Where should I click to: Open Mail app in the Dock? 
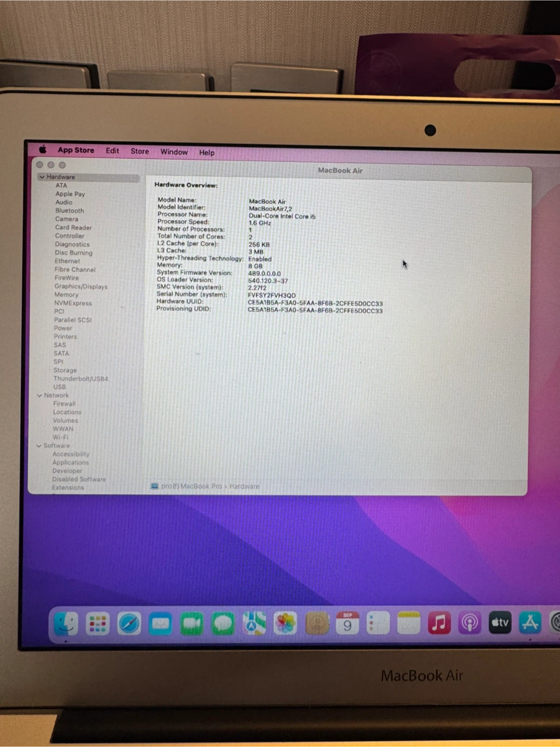[160, 624]
